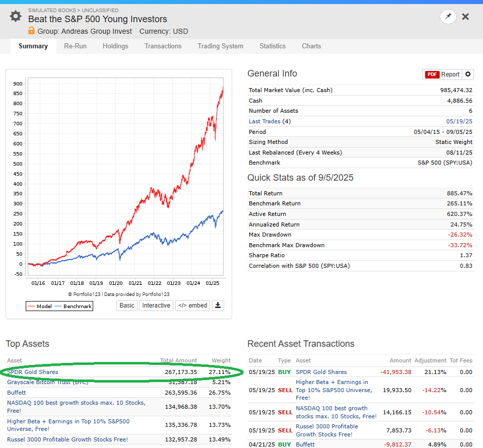Open the Charts tab

(311, 46)
